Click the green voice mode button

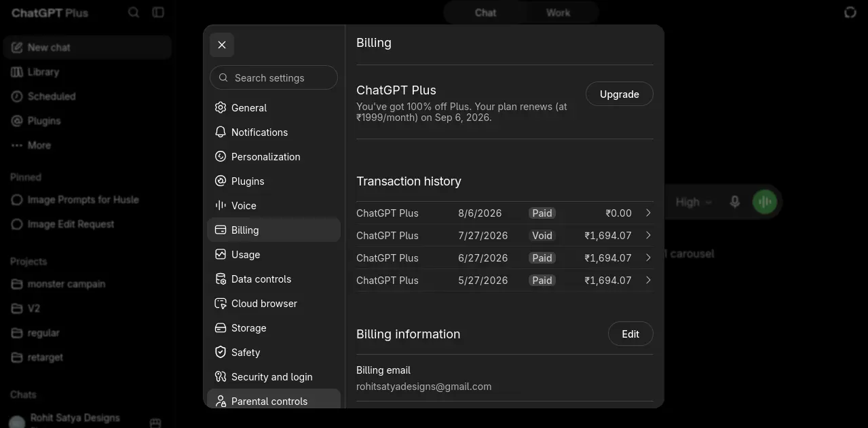765,202
